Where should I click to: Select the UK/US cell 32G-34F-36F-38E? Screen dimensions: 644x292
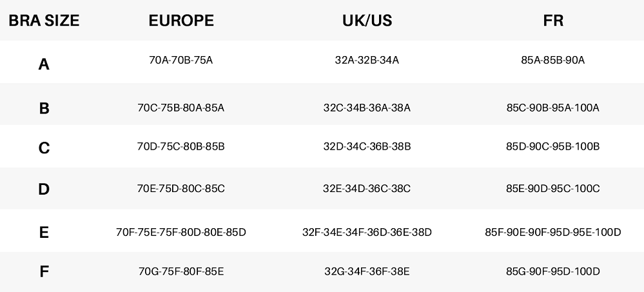[x=367, y=271]
